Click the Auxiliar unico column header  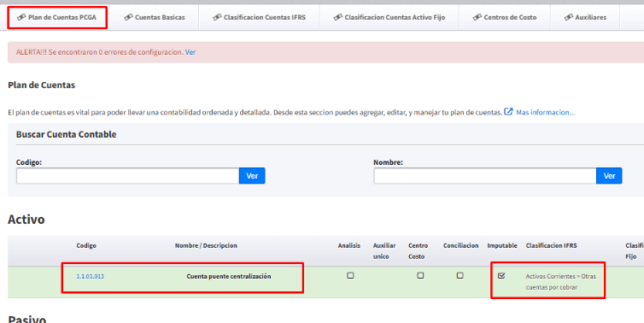pyautogui.click(x=384, y=251)
